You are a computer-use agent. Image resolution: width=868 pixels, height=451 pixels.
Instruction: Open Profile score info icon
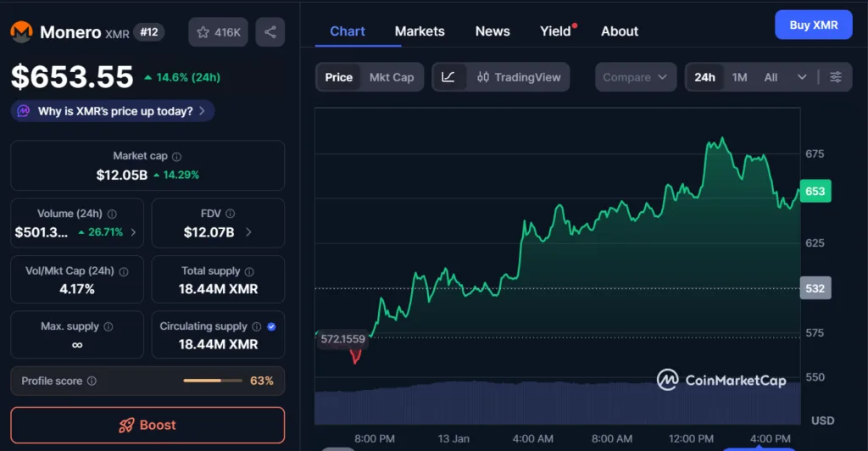[x=92, y=381]
